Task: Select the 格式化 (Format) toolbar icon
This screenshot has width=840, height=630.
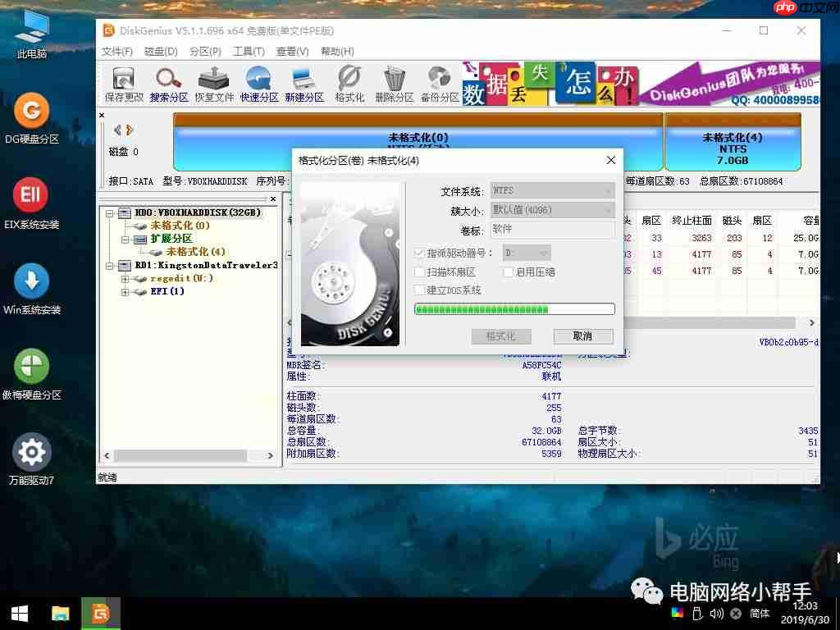Action: (x=349, y=82)
